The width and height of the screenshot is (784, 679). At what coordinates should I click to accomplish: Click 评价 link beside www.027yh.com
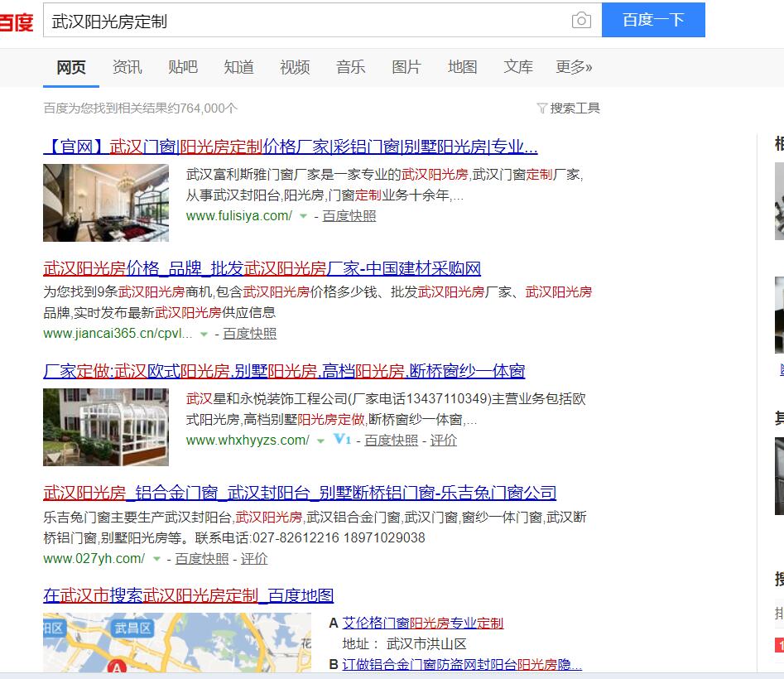click(254, 559)
